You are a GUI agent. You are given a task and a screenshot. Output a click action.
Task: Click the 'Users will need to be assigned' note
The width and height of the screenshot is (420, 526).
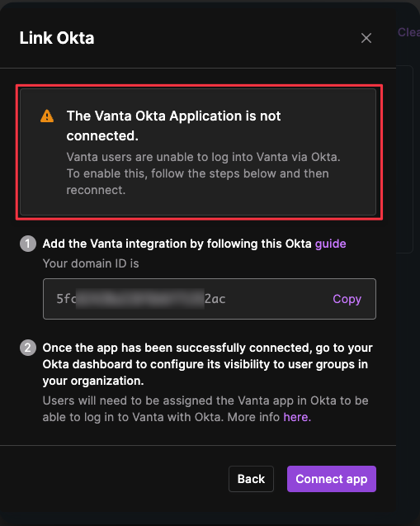pos(205,409)
